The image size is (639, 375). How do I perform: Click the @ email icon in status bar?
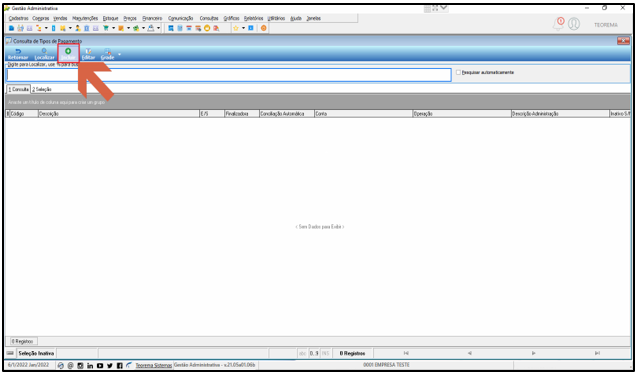(x=71, y=366)
